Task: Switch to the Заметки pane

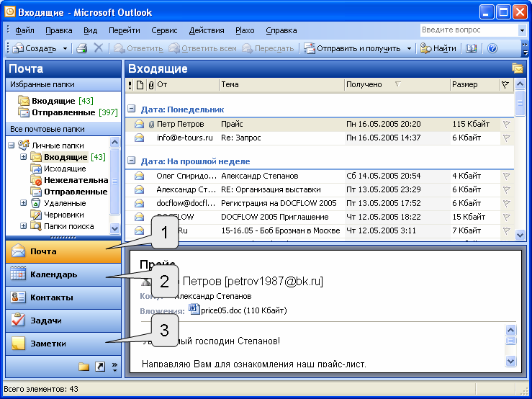Action: pyautogui.click(x=63, y=344)
